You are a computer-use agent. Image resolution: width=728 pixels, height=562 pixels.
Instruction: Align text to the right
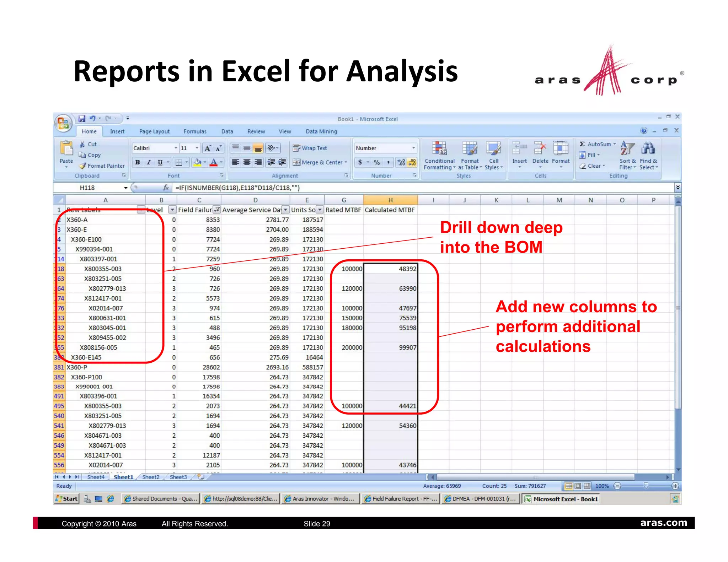tap(258, 162)
